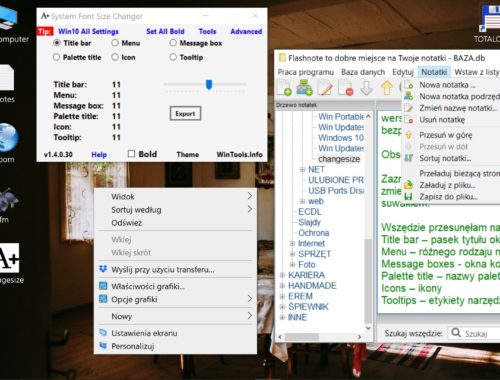Select the Menu radio button

click(x=115, y=43)
